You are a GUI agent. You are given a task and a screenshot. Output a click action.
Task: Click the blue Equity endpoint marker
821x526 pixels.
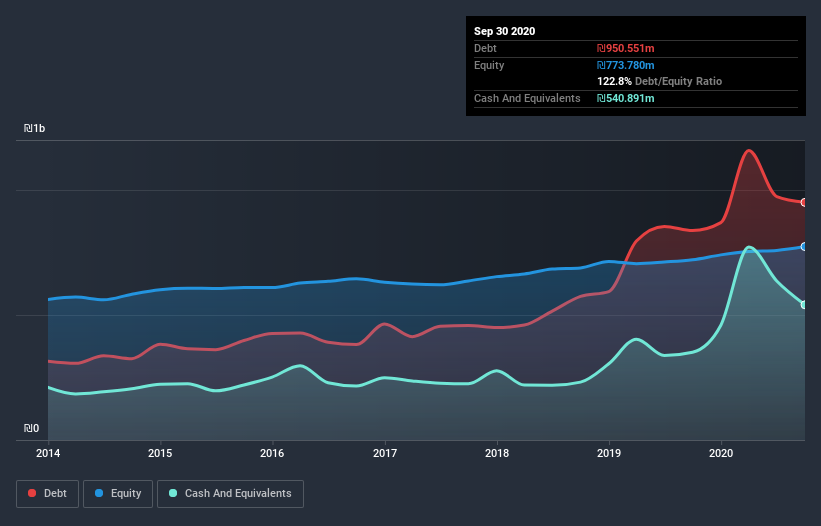point(804,247)
